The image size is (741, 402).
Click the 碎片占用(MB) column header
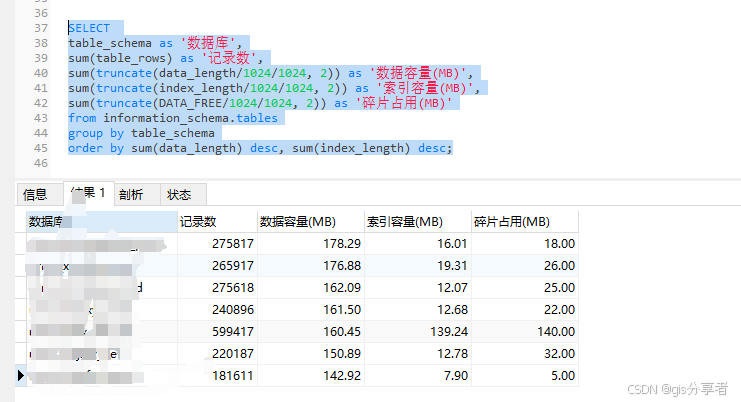[x=525, y=222]
